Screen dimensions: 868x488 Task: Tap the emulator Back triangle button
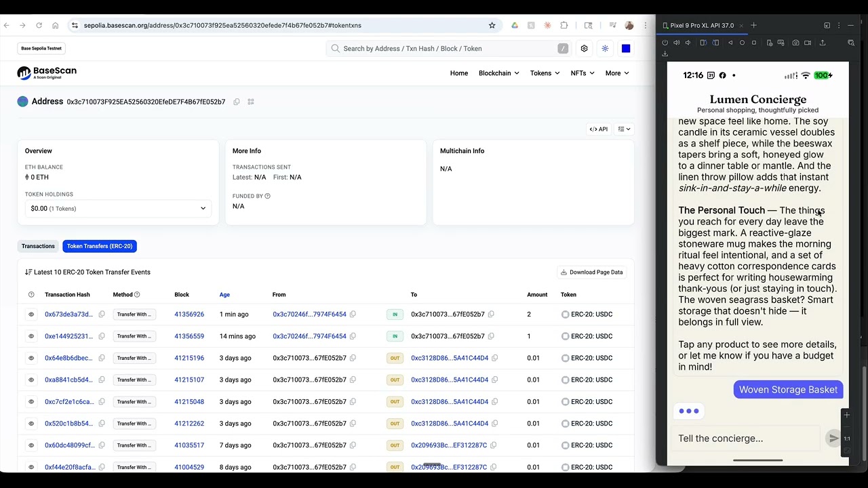point(730,43)
